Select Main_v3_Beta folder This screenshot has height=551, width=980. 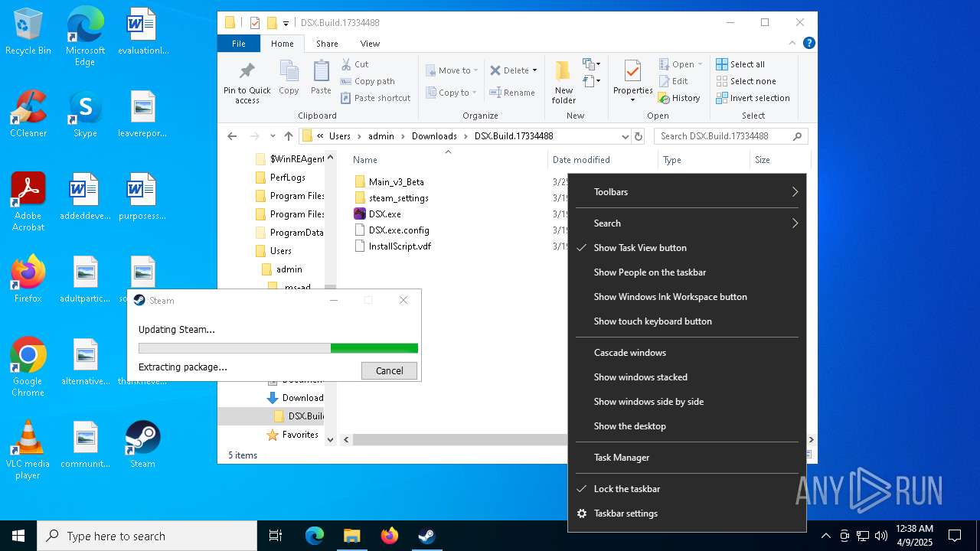tap(389, 182)
